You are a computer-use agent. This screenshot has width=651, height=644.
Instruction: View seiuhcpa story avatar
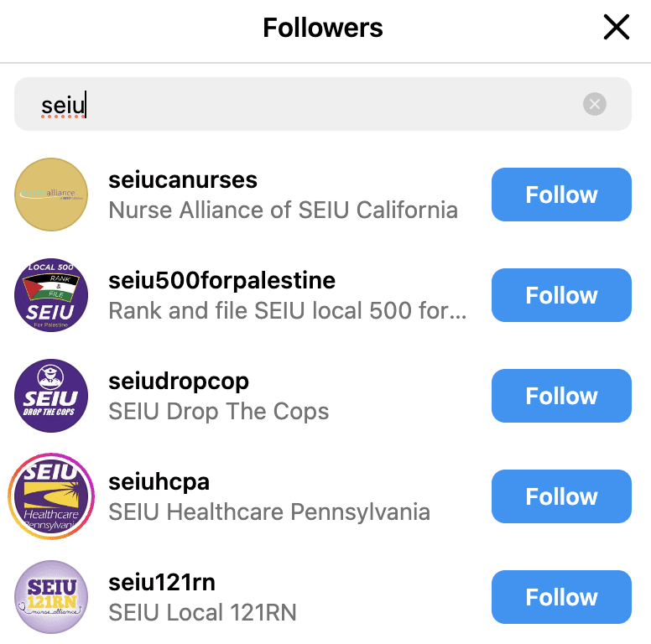(x=51, y=496)
